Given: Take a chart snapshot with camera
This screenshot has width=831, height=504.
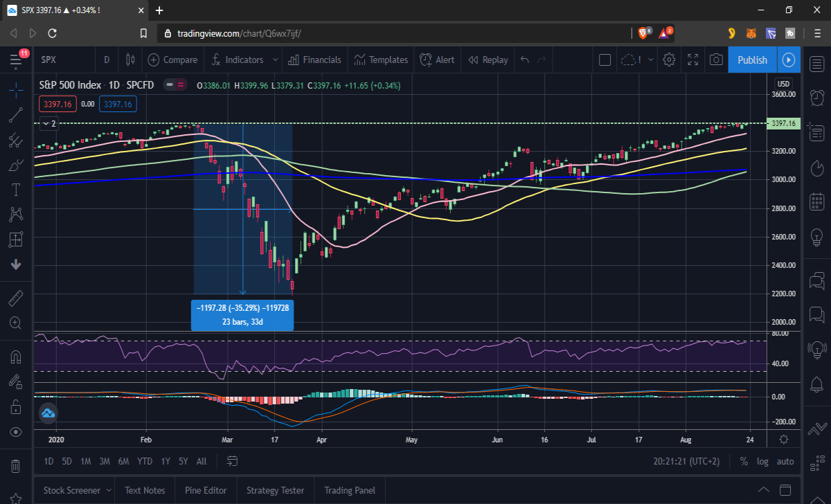Looking at the screenshot, I should click(716, 60).
